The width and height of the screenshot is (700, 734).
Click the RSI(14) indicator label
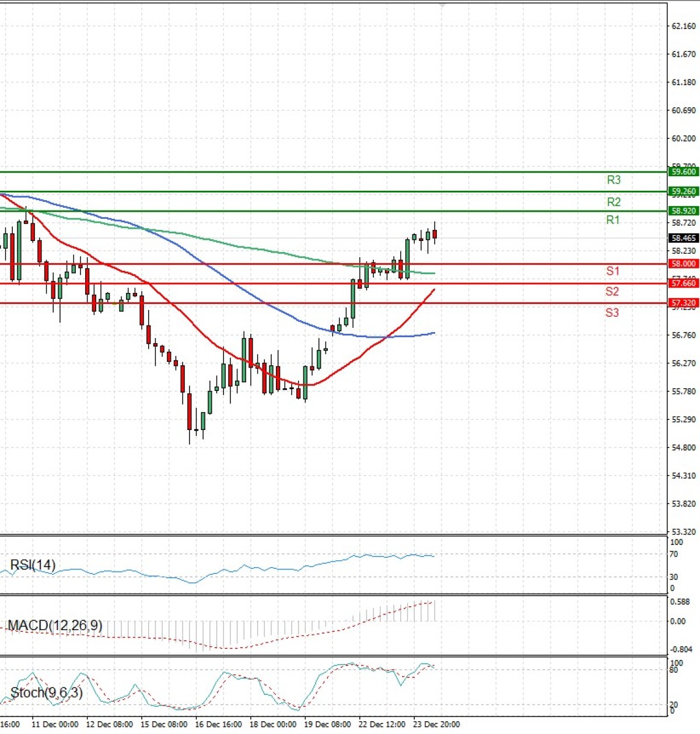pyautogui.click(x=33, y=565)
